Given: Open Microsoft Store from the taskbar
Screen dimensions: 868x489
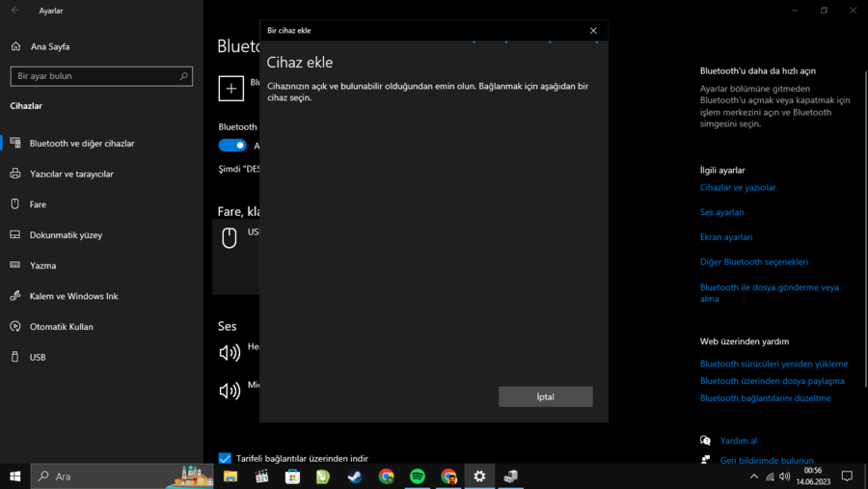Looking at the screenshot, I should (x=292, y=476).
